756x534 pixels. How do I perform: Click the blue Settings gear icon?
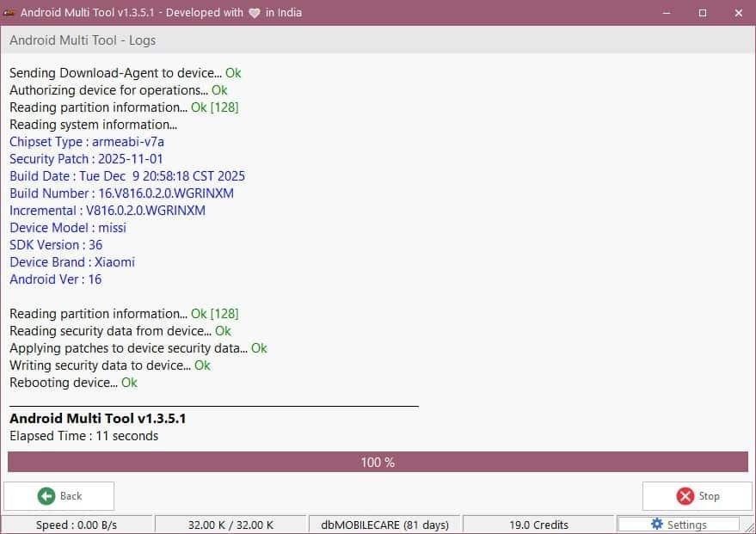pyautogui.click(x=657, y=524)
